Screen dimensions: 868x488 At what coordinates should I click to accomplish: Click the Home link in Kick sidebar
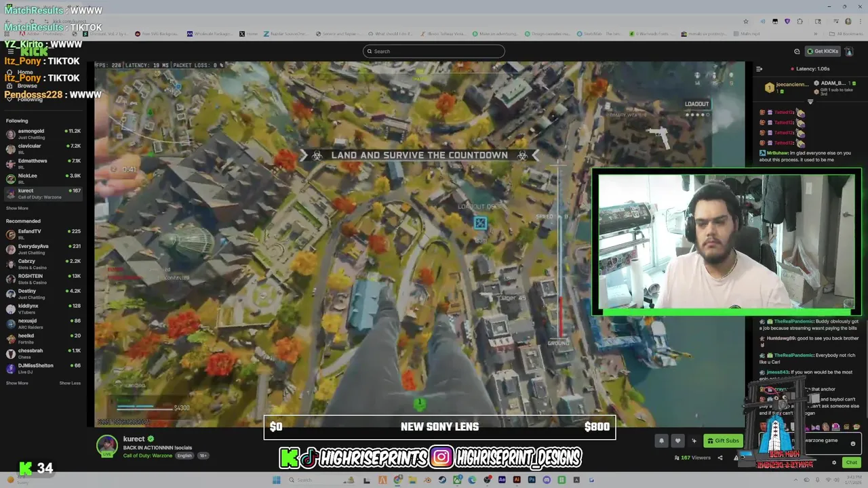25,72
